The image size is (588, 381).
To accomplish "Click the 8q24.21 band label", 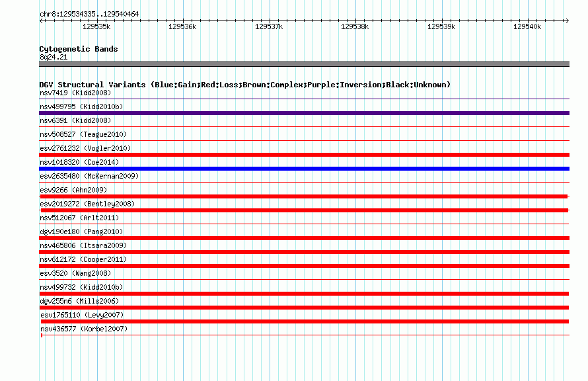I will pyautogui.click(x=54, y=57).
